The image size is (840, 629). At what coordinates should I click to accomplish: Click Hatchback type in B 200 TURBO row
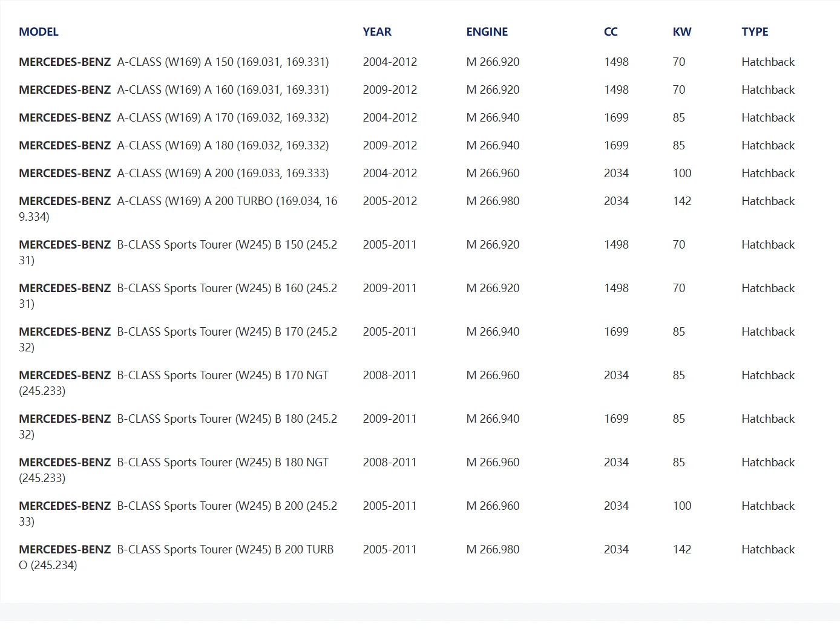click(768, 549)
